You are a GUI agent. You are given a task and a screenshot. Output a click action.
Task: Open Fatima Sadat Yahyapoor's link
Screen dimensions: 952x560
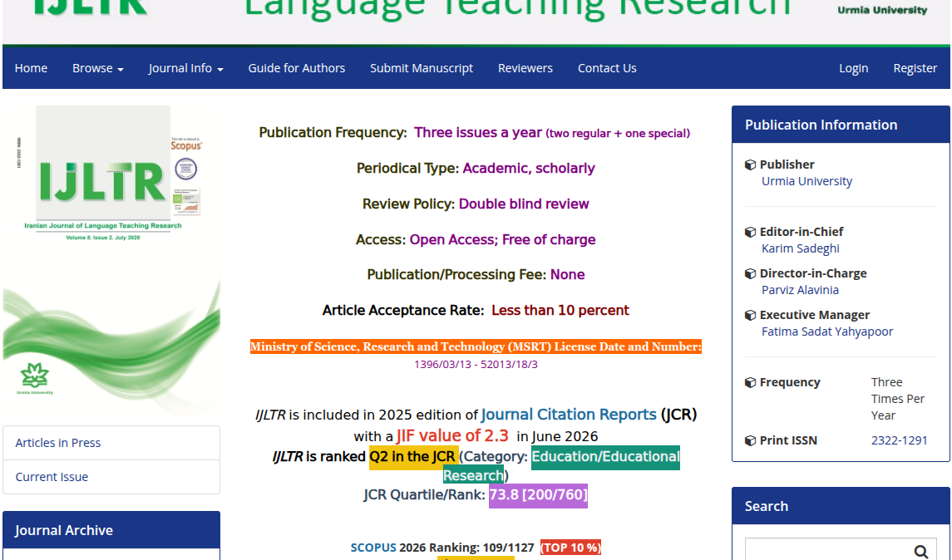[x=827, y=332]
